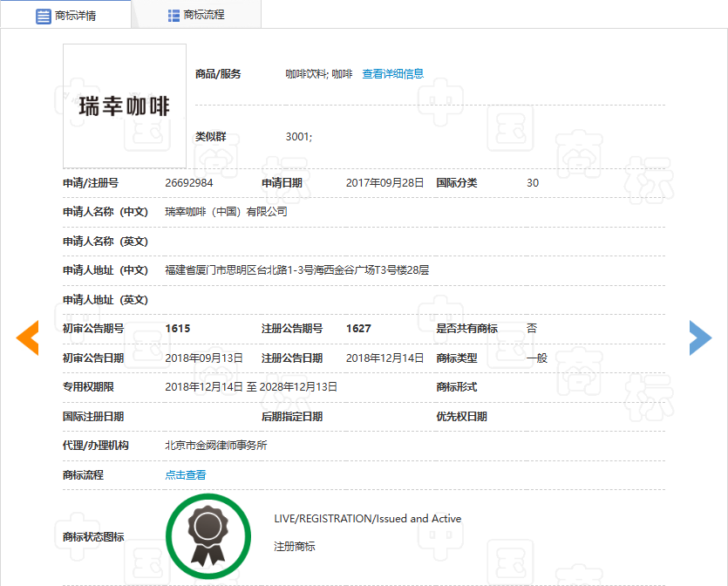This screenshot has height=586, width=728.
Task: Click the 专用权期限 label
Action: 88,387
